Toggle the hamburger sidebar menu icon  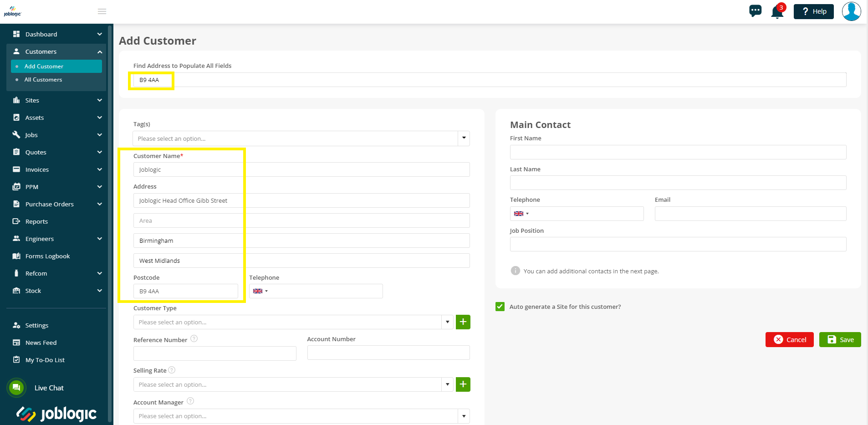point(102,11)
